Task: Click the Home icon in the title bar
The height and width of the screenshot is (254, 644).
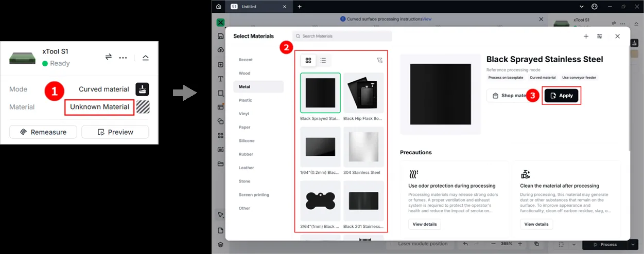Action: tap(219, 7)
